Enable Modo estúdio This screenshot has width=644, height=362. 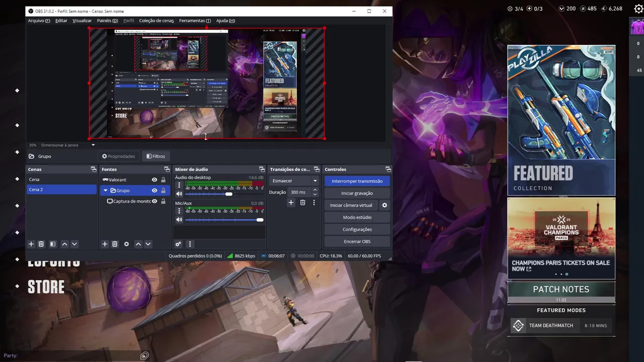tap(357, 217)
